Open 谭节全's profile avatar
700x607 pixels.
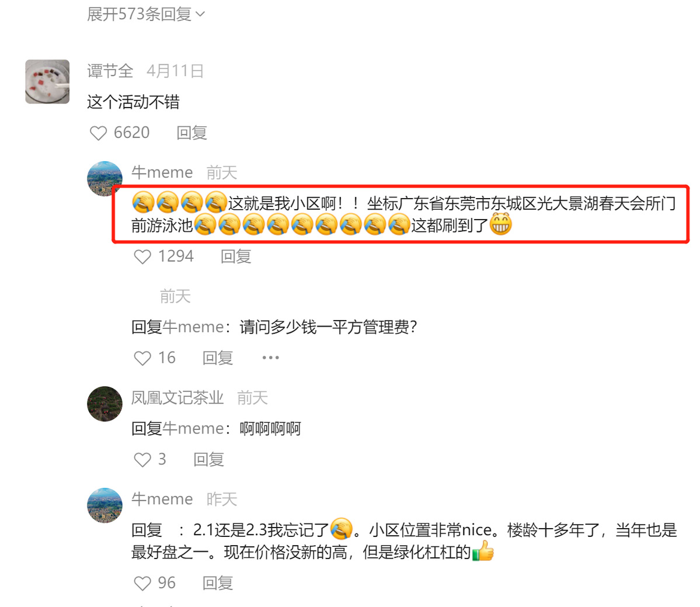(x=47, y=82)
